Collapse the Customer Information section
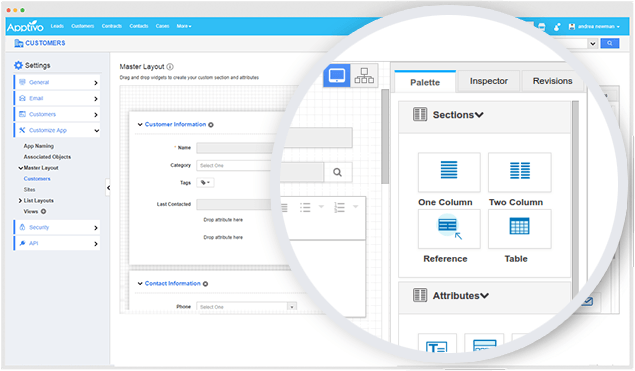Viewport: 635px width, 371px height. click(140, 124)
